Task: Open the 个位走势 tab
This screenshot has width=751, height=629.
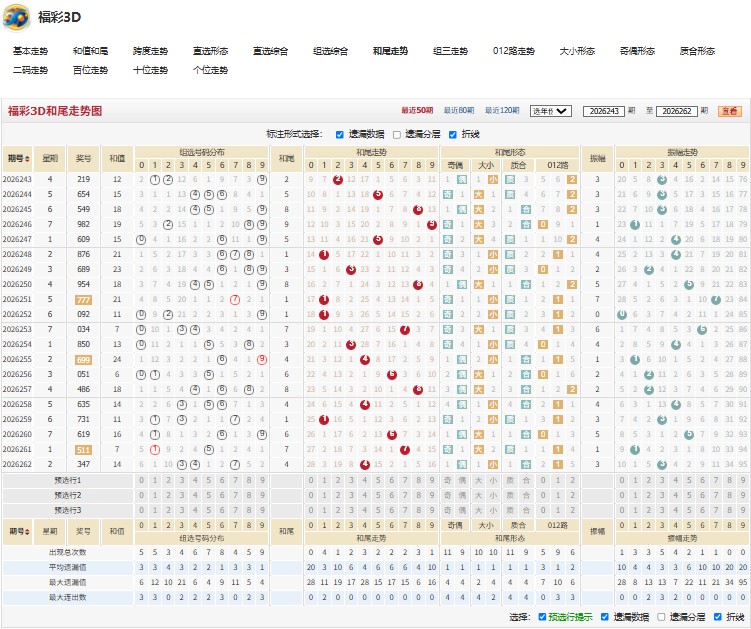Action: tap(210, 70)
